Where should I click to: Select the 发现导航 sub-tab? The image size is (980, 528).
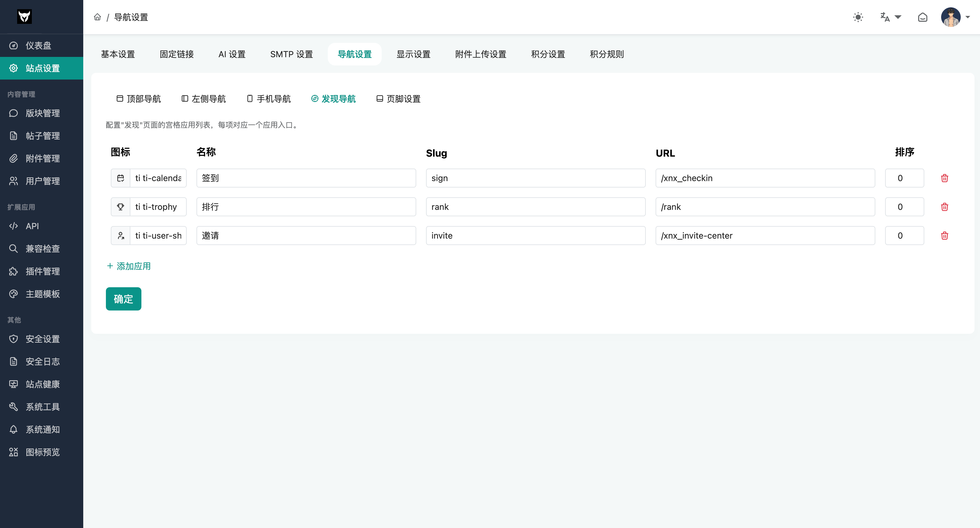coord(333,99)
